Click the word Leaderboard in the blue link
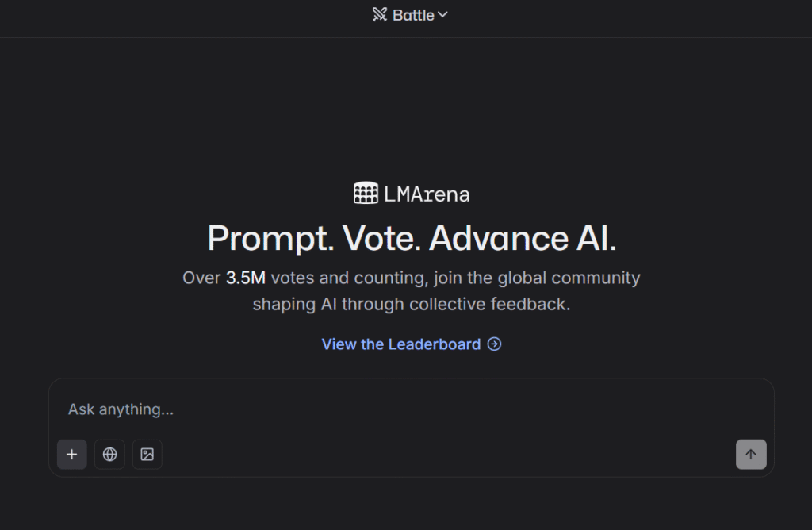 435,344
